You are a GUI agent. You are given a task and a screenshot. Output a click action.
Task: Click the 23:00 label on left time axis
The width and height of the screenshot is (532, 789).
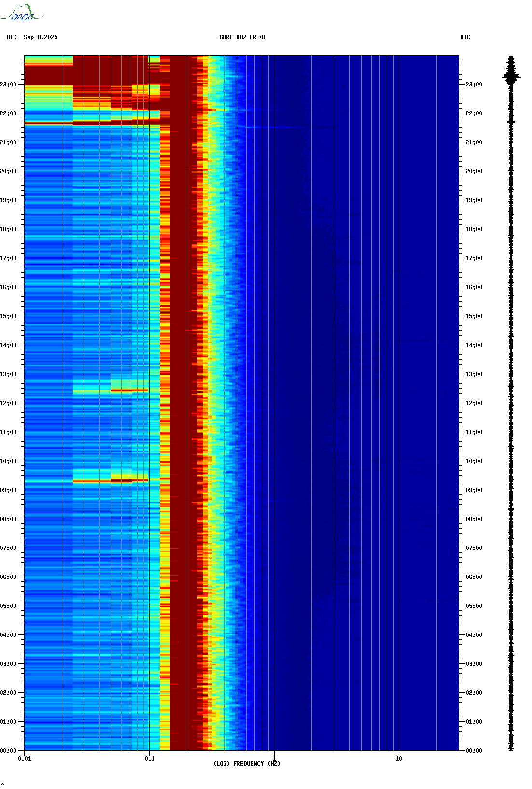[8, 85]
